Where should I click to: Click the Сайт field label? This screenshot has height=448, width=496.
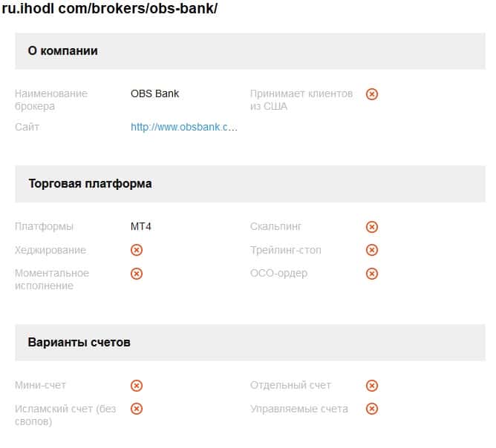coord(27,128)
